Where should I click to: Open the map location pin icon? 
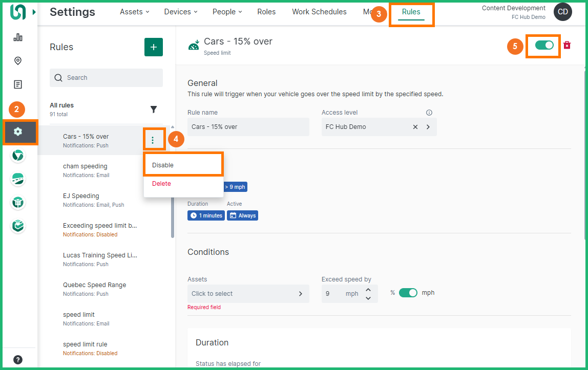(x=18, y=61)
